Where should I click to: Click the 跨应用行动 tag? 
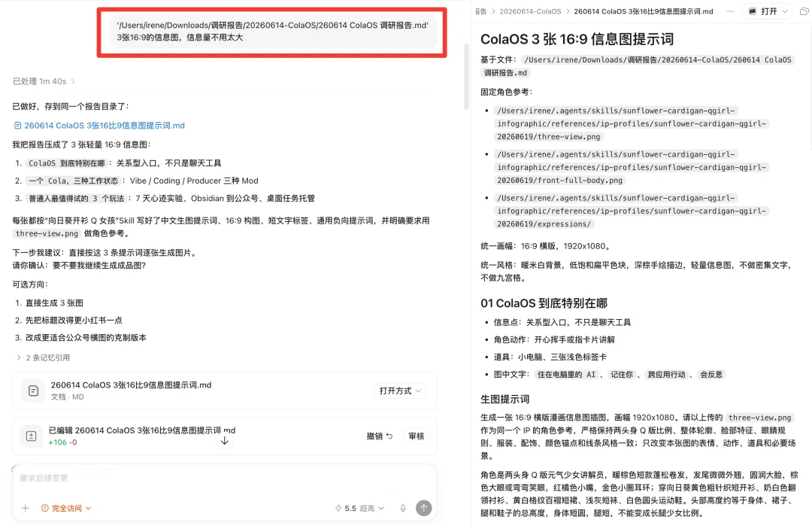(x=666, y=375)
